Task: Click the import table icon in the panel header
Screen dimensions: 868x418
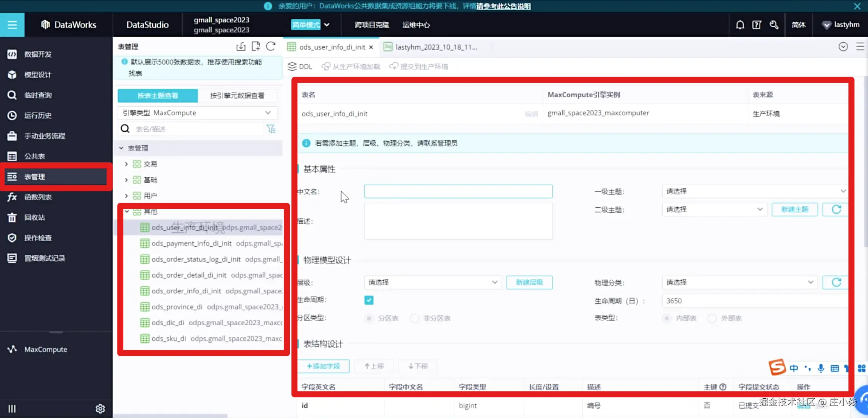Action: point(241,47)
